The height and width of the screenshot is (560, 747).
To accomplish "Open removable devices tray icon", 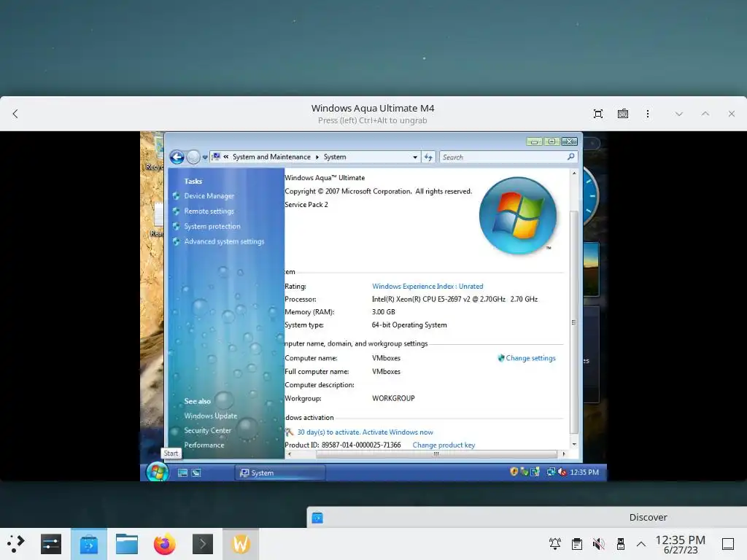I will 620,544.
